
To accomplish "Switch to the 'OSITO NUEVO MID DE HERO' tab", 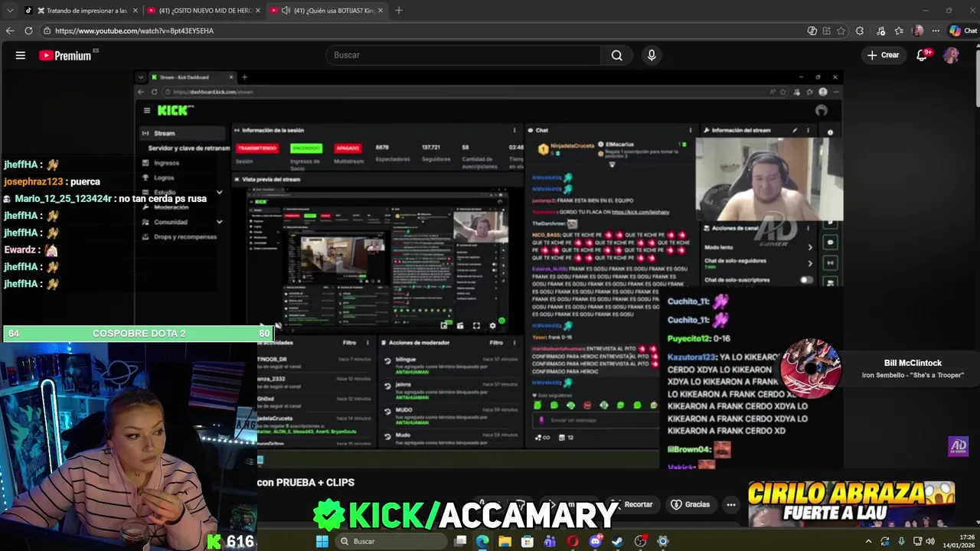I will click(x=203, y=10).
